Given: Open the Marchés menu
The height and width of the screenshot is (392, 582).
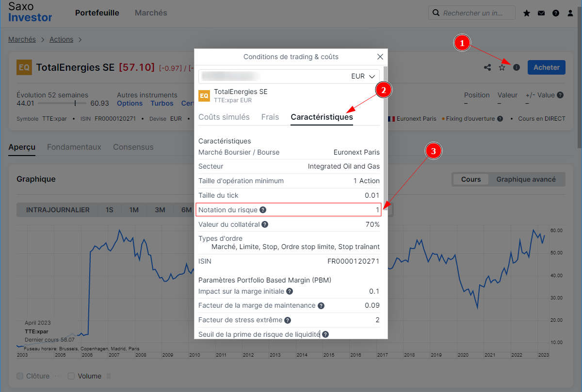Looking at the screenshot, I should coord(151,13).
